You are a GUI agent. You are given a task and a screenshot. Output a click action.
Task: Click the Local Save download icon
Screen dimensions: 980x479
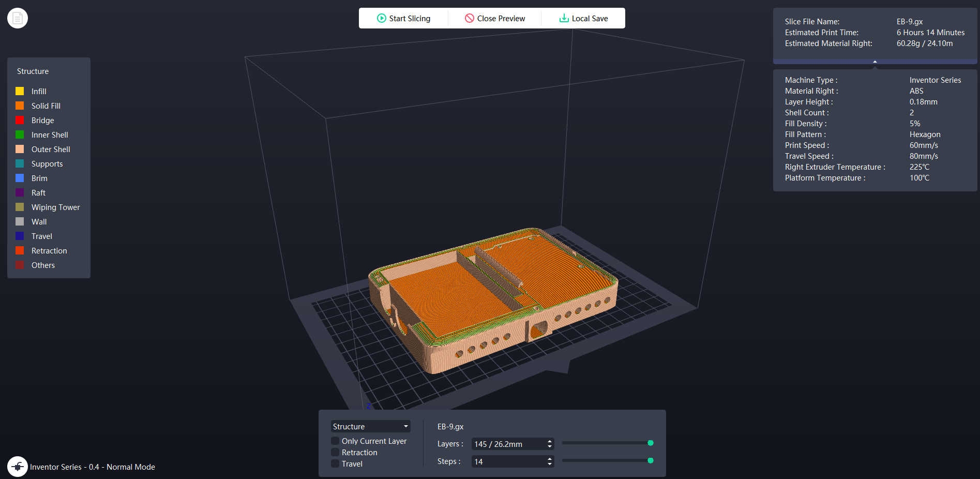564,18
